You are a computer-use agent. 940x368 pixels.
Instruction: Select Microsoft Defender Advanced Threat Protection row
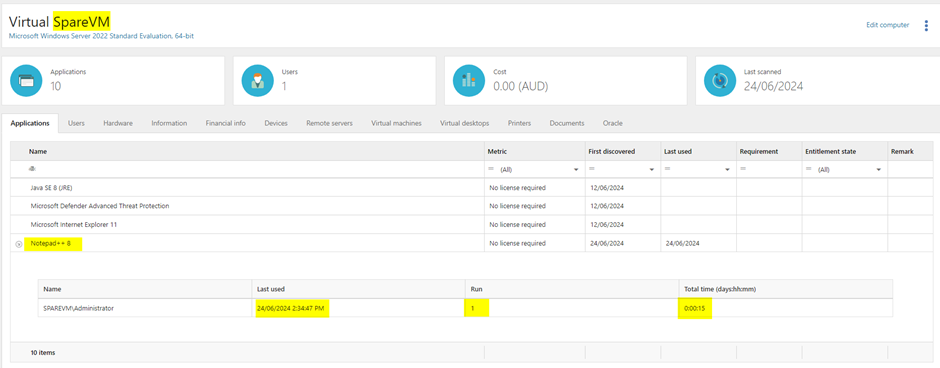pos(472,206)
